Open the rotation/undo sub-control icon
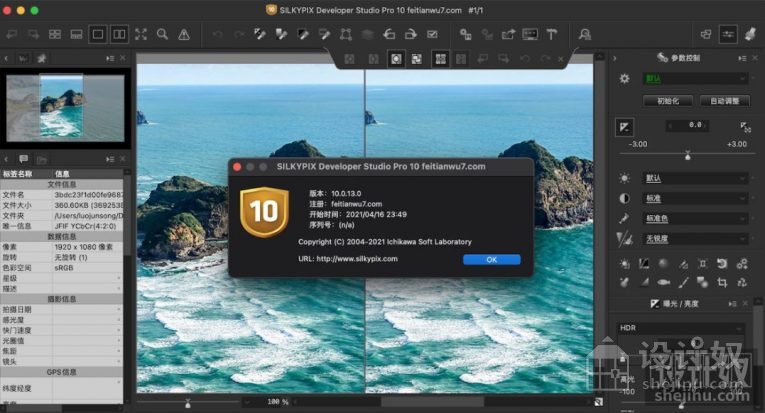Screen dimensions: 765x413 pyautogui.click(x=722, y=264)
